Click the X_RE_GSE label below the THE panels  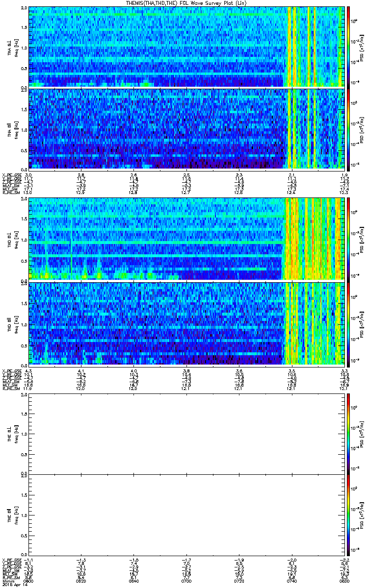[x=11, y=559]
